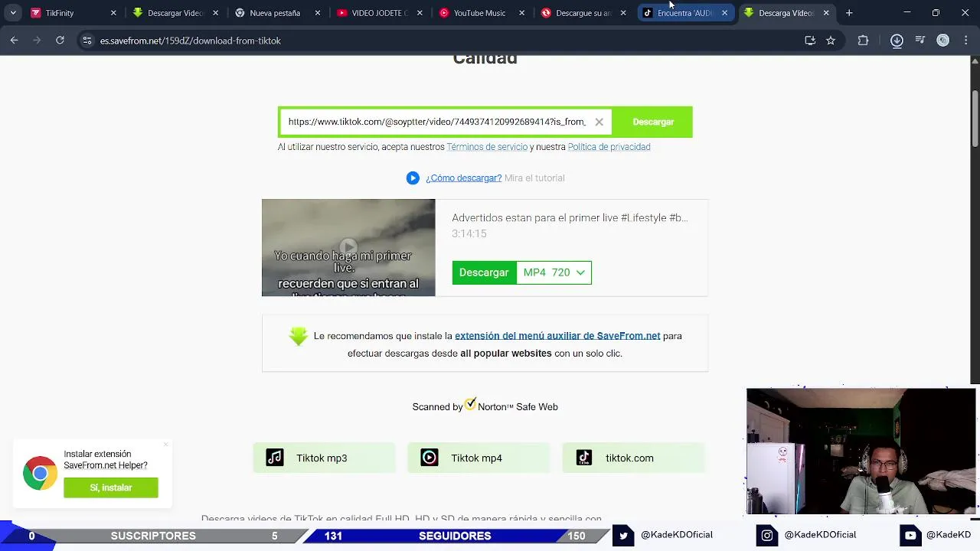Viewport: 980px width, 551px height.
Task: Open the Tiktok mp4 link
Action: pos(479,458)
